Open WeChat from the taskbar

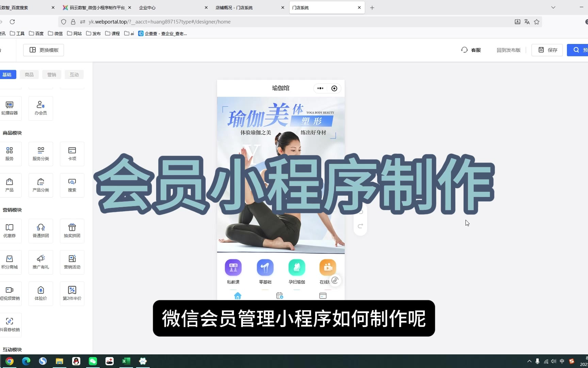93,361
